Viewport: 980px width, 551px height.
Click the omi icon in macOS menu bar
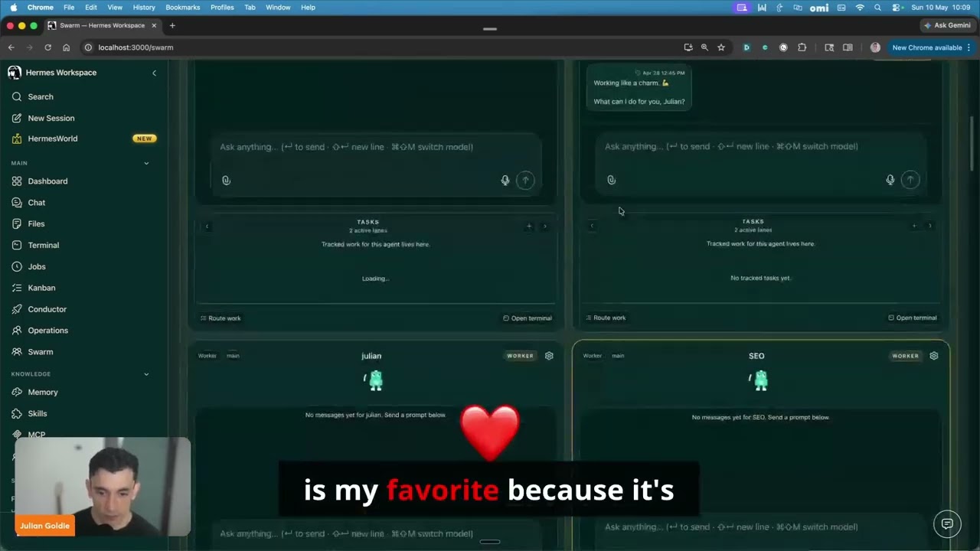point(819,8)
